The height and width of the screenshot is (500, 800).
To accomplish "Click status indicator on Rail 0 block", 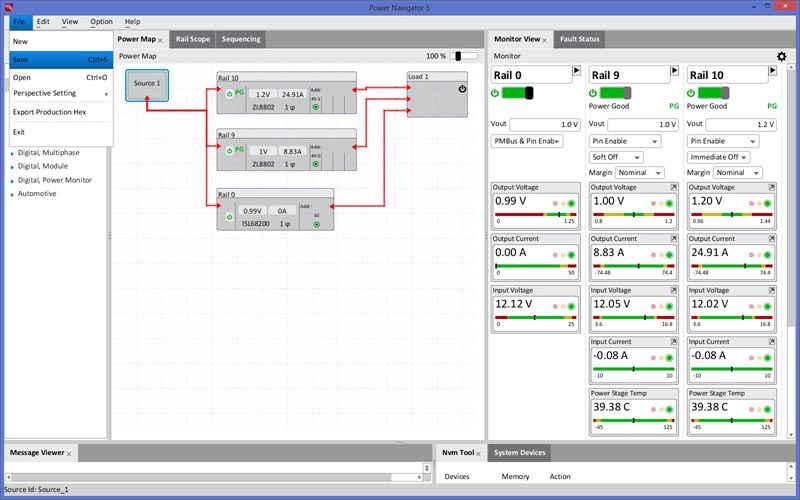I will (x=317, y=224).
